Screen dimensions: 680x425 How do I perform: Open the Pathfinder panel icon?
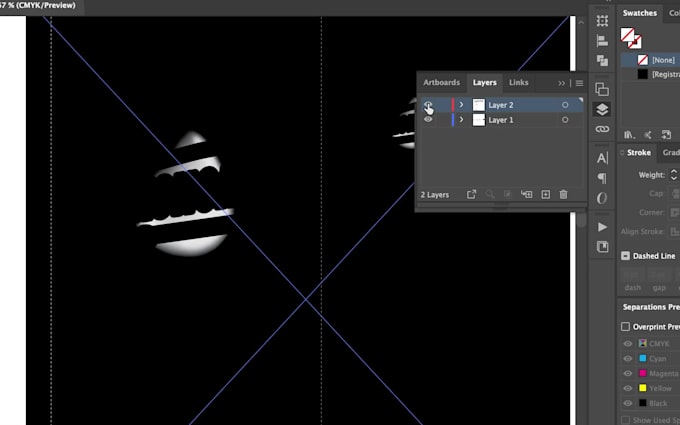pyautogui.click(x=602, y=60)
